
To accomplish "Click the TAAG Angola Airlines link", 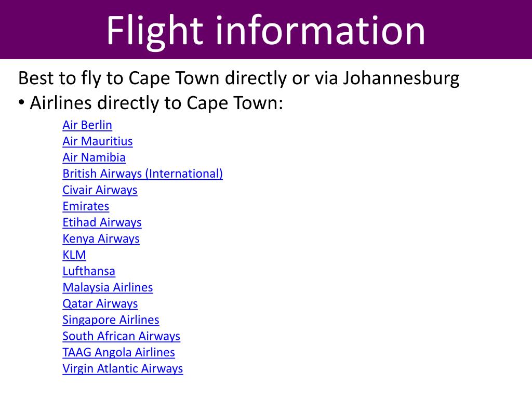I will [118, 353].
